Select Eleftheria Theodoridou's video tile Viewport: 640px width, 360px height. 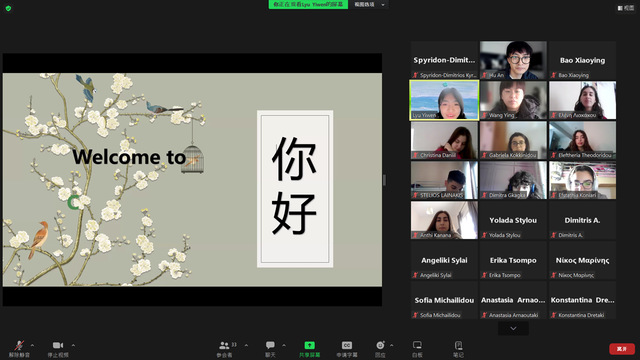pyautogui.click(x=582, y=140)
